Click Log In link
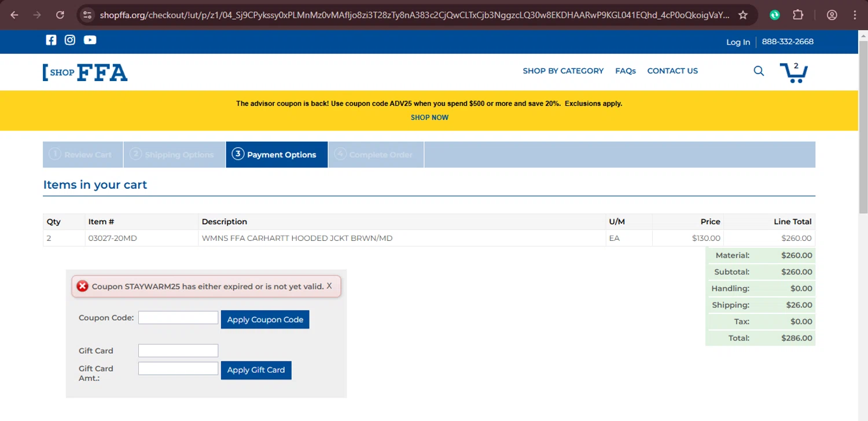Image resolution: width=868 pixels, height=421 pixels. [738, 42]
